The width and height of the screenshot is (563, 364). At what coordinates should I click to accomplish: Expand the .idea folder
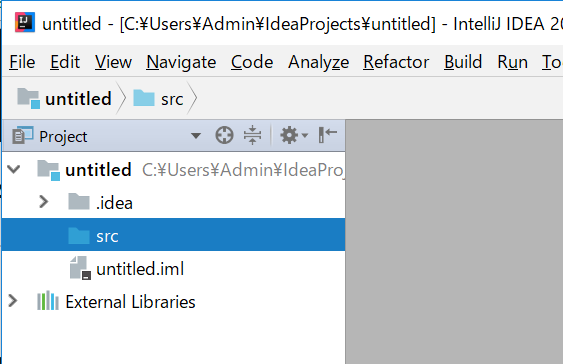(43, 202)
